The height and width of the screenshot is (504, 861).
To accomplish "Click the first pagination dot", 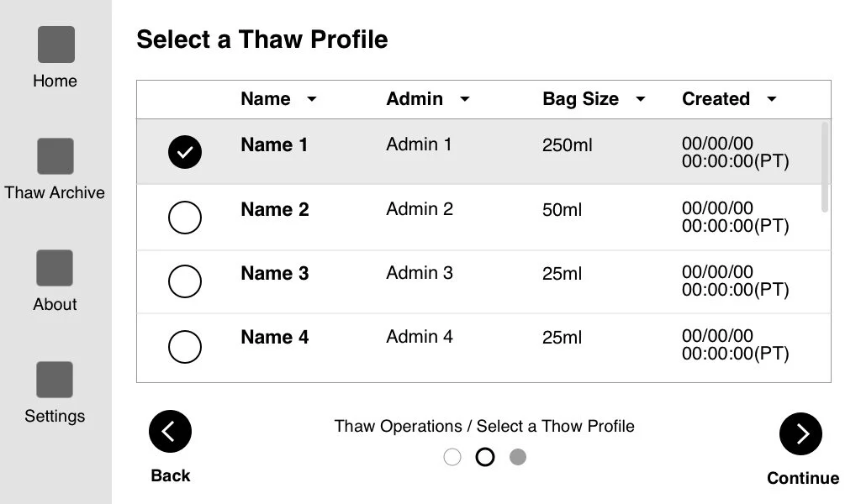I will click(452, 457).
